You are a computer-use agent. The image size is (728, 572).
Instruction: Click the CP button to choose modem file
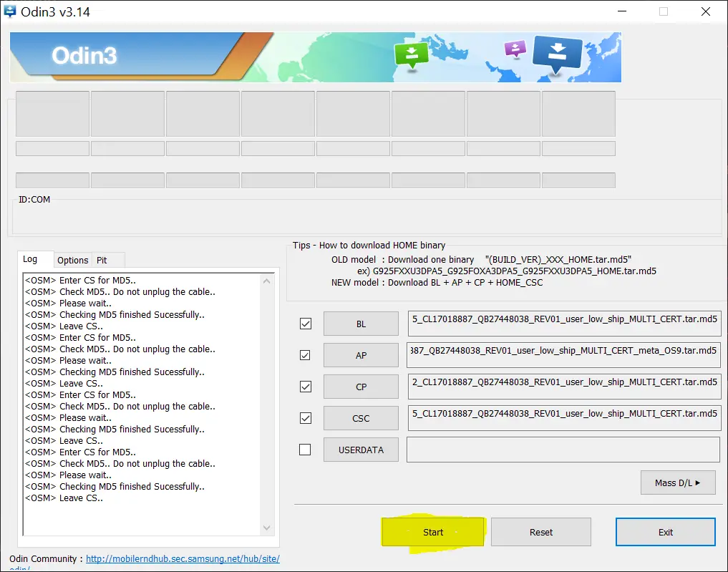click(361, 387)
